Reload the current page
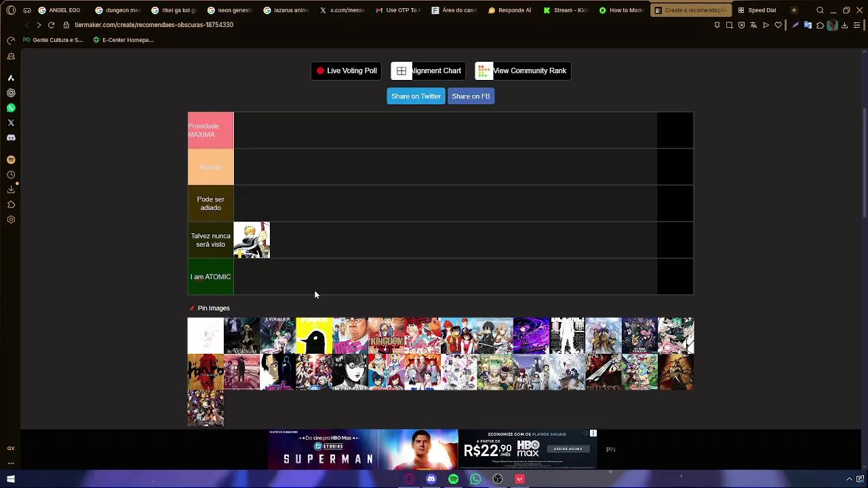This screenshot has height=488, width=868. coord(51,25)
